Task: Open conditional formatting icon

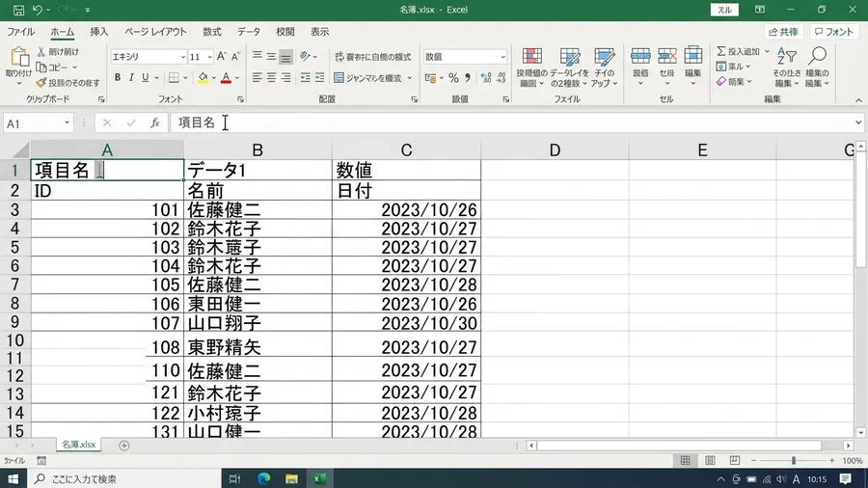Action: (532, 57)
